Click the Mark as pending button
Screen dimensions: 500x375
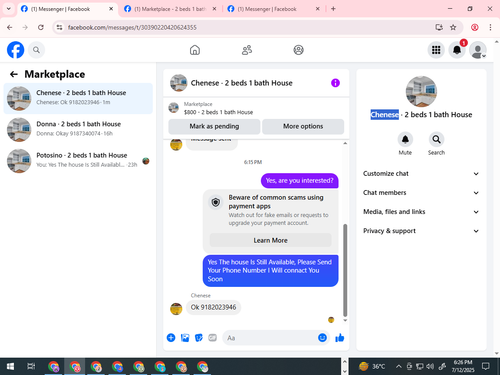[214, 126]
